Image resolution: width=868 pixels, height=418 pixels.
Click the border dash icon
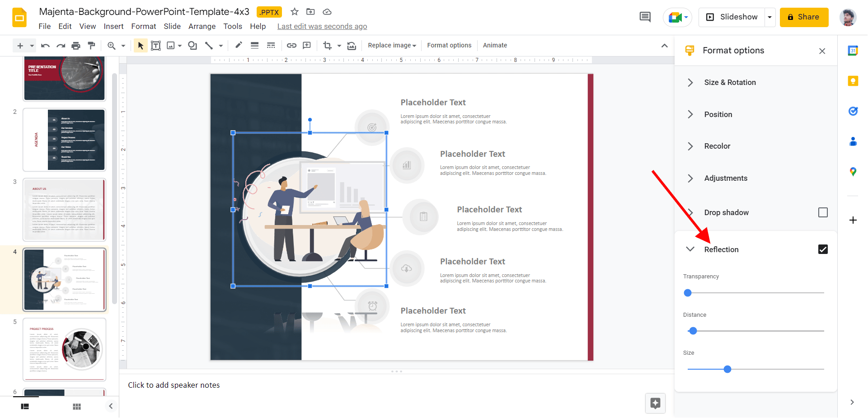point(271,46)
